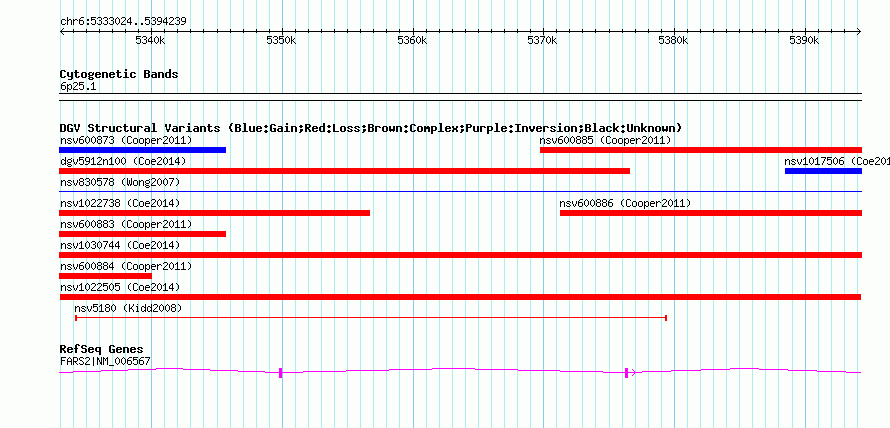Click the short red nsv600884 bar
Image resolution: width=890 pixels, height=428 pixels.
pos(106,276)
